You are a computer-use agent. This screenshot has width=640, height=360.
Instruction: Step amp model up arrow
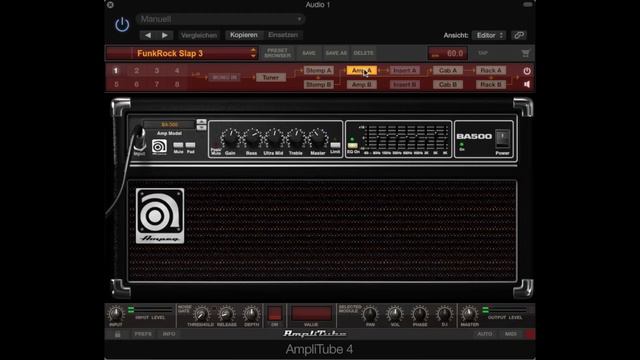[201, 122]
